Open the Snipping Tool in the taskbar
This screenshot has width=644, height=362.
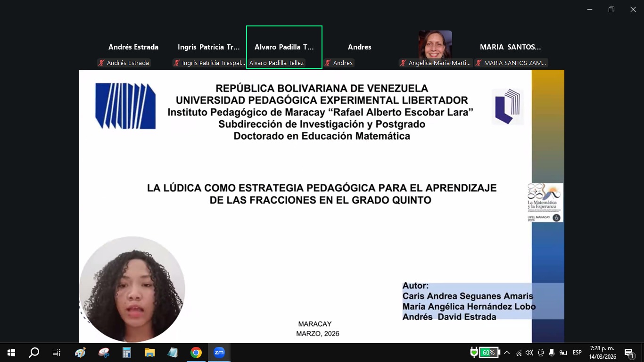[104, 353]
